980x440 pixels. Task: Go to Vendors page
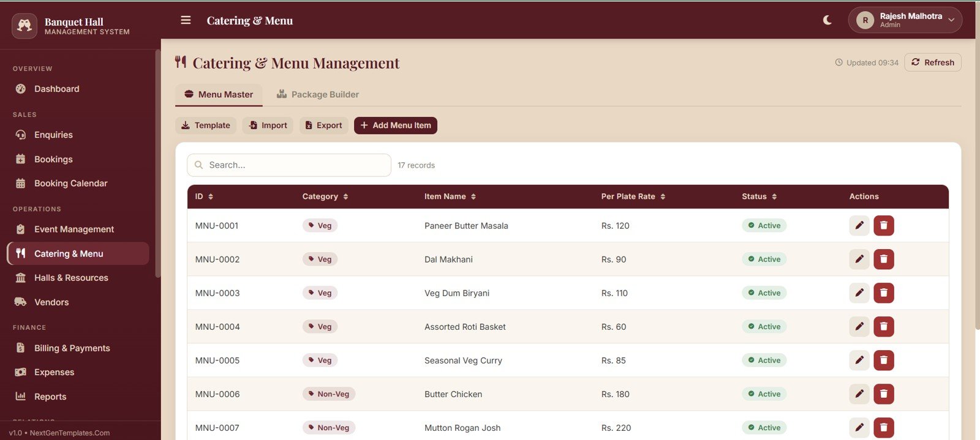tap(78, 302)
